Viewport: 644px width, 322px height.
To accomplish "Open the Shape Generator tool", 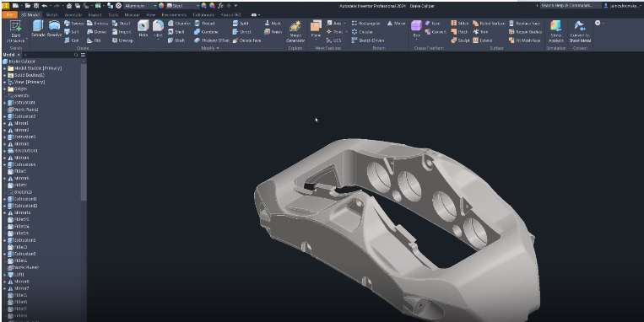I will click(x=295, y=31).
